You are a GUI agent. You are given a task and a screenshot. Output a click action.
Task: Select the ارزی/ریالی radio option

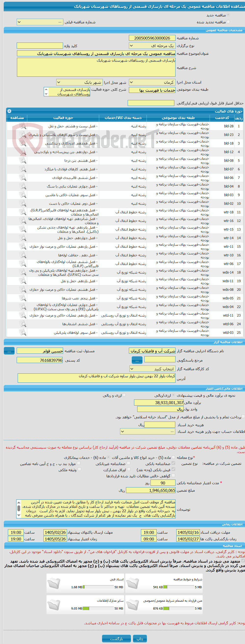pyautogui.click(x=173, y=395)
